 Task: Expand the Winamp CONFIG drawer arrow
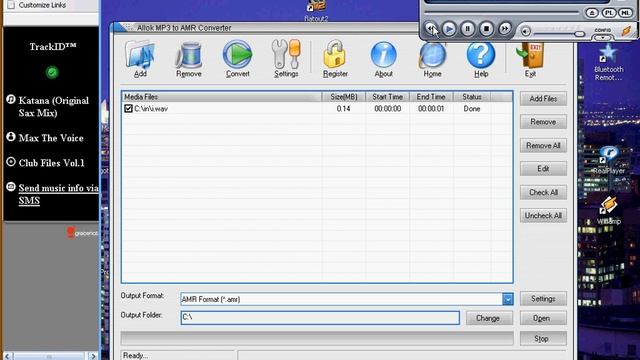point(602,38)
